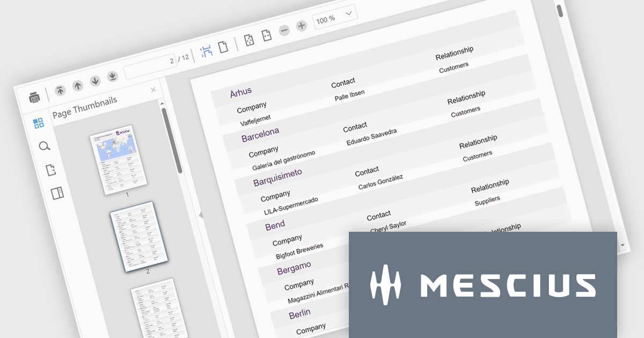Click LILA-Supermercado company name

click(x=291, y=207)
